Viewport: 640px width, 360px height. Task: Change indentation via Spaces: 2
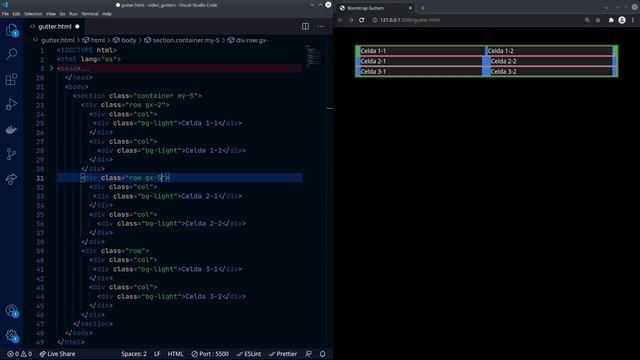point(133,354)
